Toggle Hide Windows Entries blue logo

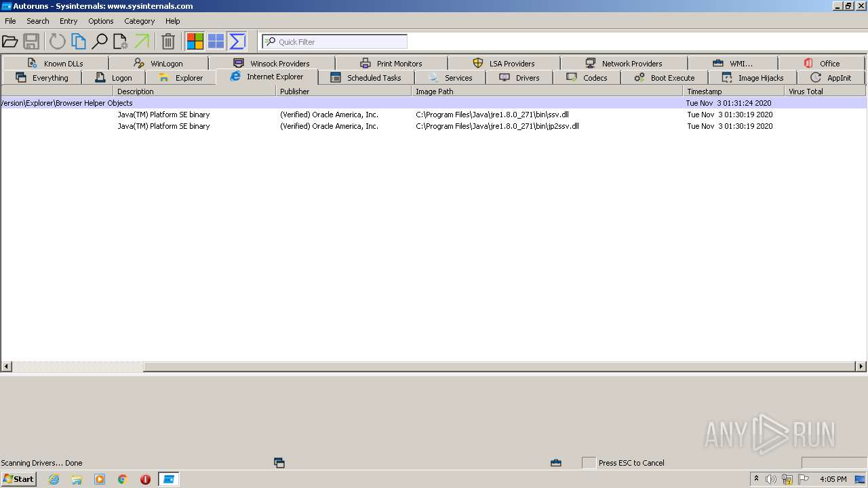pos(216,41)
